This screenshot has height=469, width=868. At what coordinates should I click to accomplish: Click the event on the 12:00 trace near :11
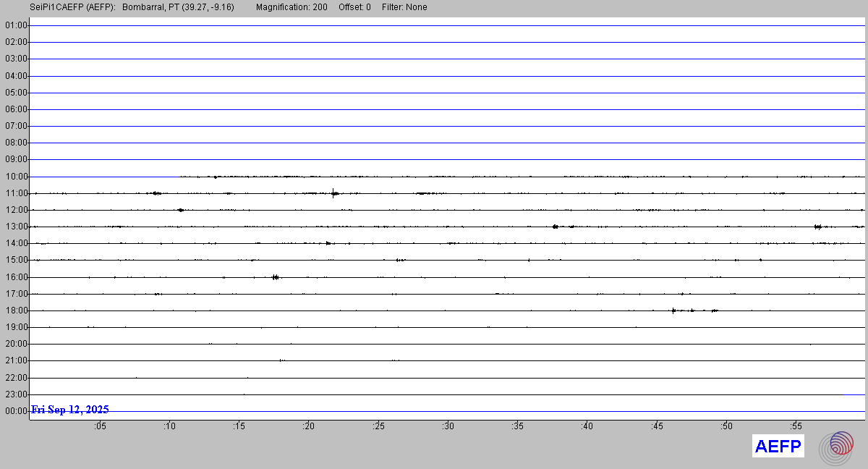click(180, 210)
